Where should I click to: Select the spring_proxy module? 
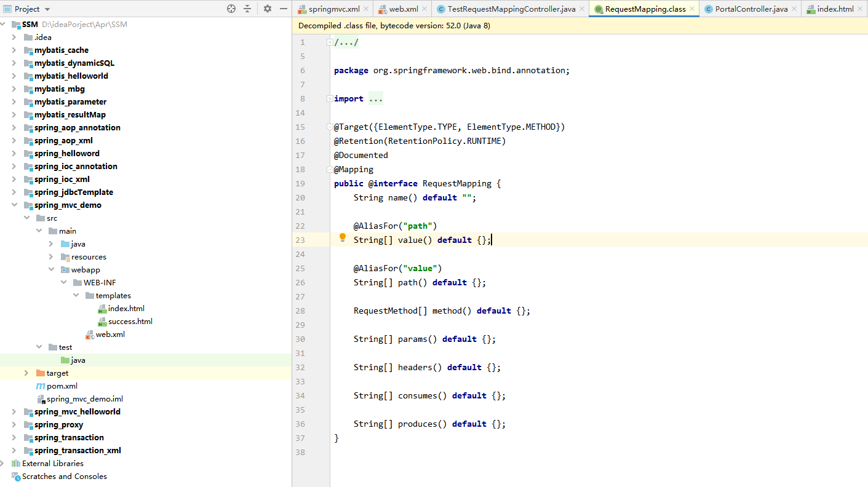coord(59,425)
